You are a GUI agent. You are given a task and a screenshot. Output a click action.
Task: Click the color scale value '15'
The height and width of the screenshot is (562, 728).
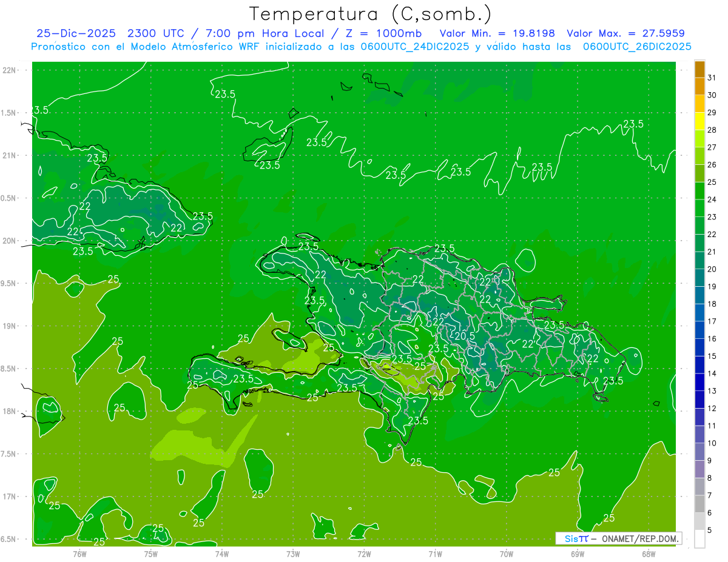coord(712,356)
